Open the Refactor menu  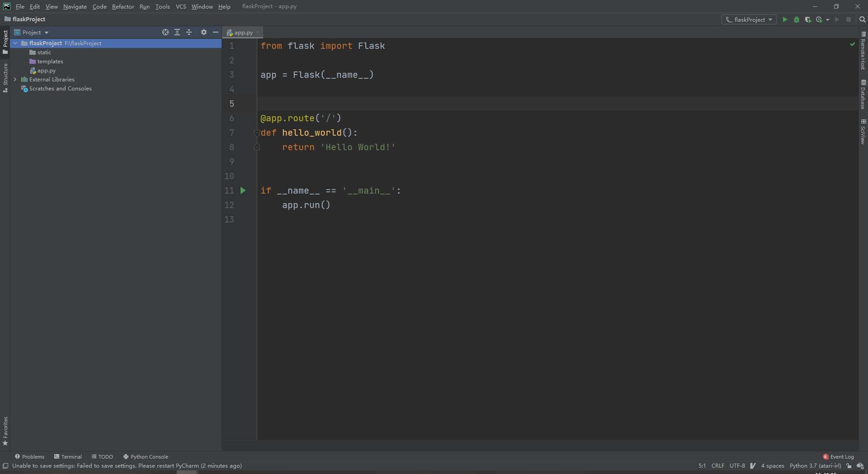click(x=123, y=6)
